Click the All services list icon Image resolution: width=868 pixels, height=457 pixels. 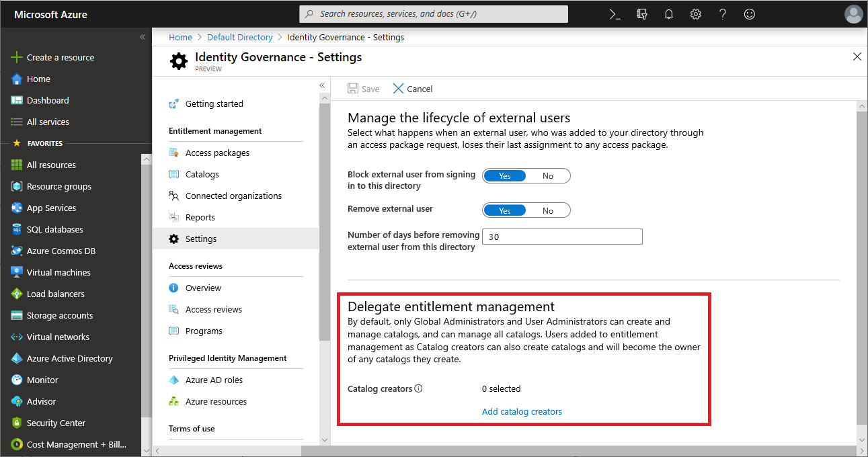[x=17, y=122]
